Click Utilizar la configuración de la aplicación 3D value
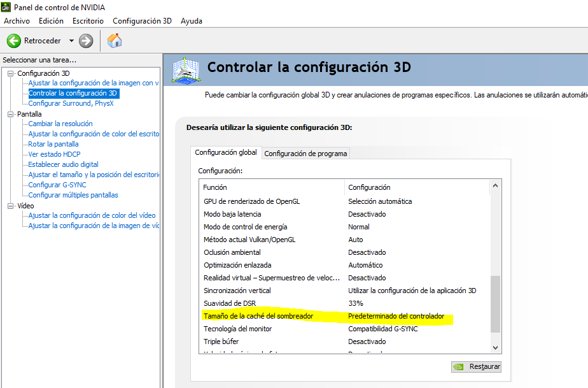 (412, 291)
